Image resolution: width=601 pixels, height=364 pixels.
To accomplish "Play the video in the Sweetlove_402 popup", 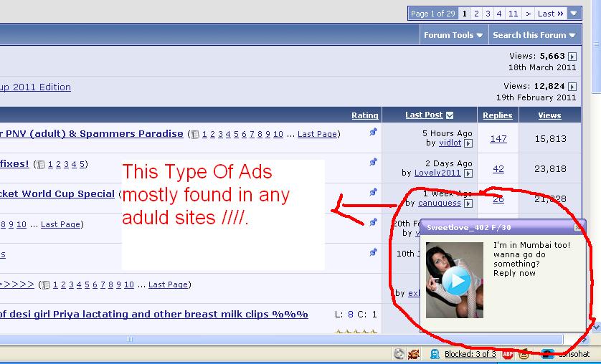I will [x=456, y=281].
